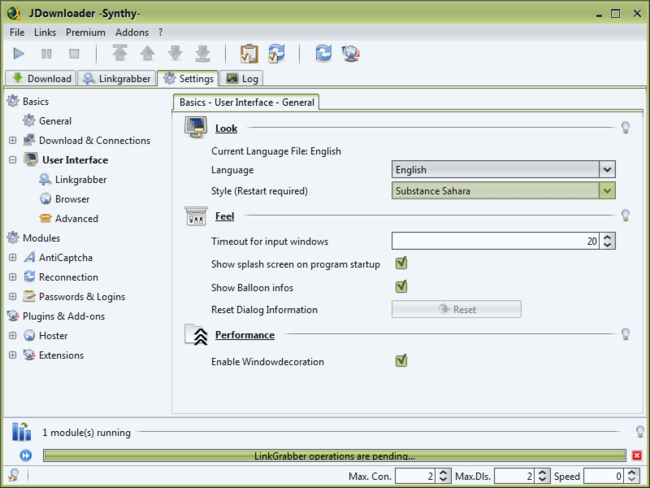This screenshot has height=488, width=650.
Task: Move selection to top arrow icon
Action: [x=120, y=53]
